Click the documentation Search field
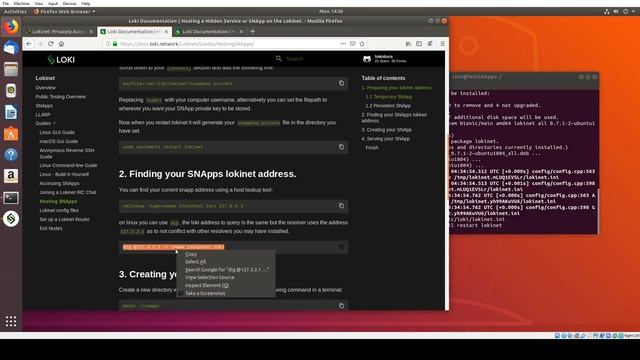This screenshot has height=360, width=640. coord(314,59)
